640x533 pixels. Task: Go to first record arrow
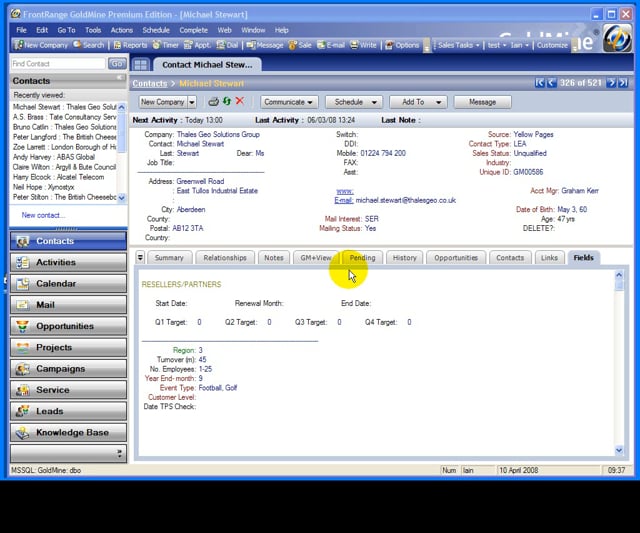coord(540,83)
